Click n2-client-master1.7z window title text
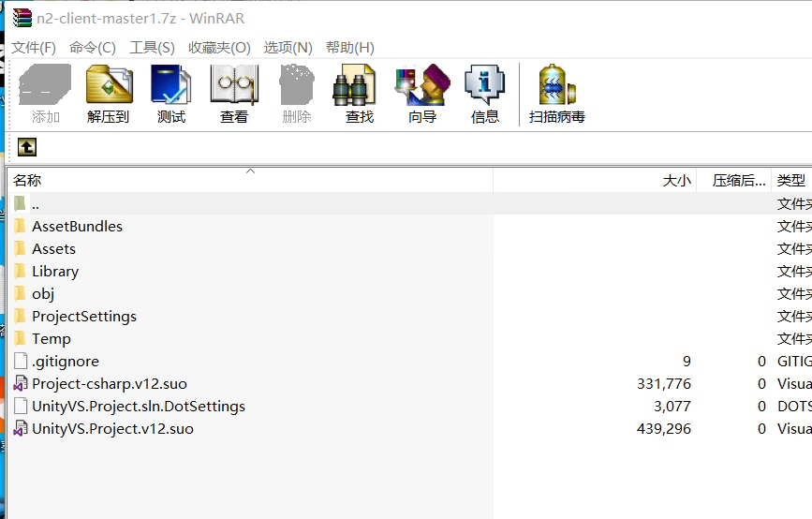812x519 pixels. click(x=140, y=18)
